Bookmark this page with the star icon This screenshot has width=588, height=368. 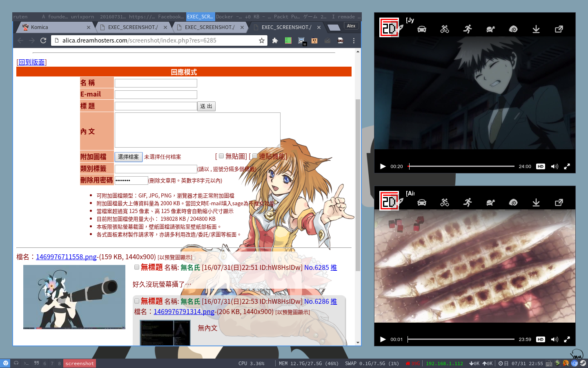(262, 40)
